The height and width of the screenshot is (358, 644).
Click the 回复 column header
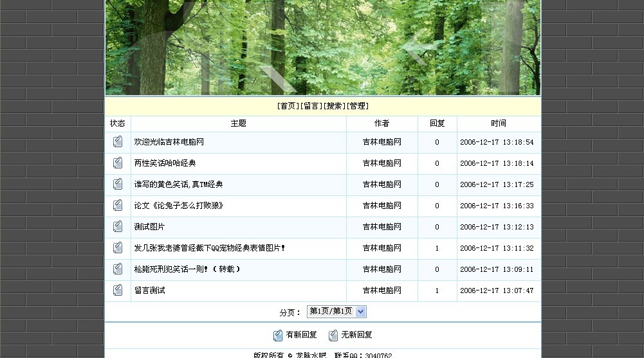pos(437,123)
